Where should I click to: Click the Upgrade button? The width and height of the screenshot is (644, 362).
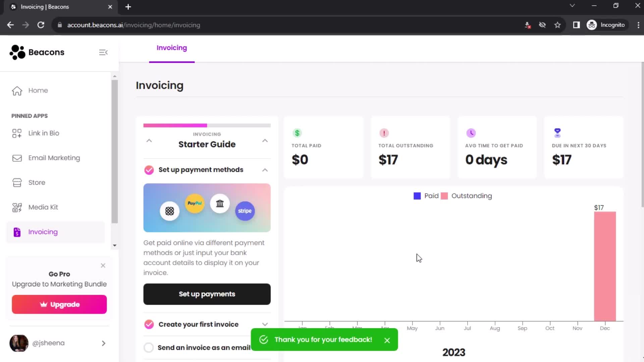(x=59, y=304)
